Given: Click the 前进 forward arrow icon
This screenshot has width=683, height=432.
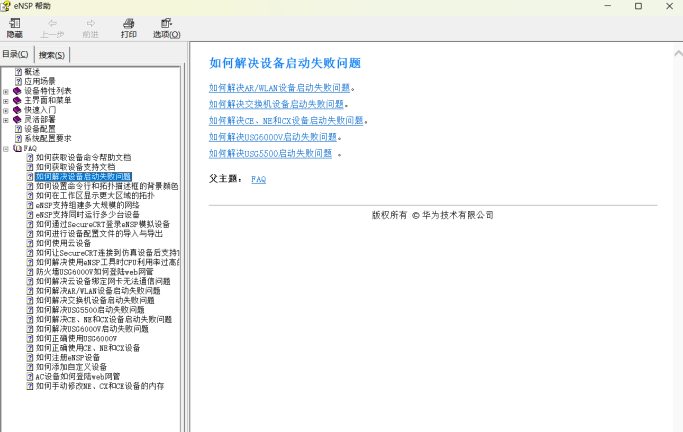Looking at the screenshot, I should [x=91, y=23].
